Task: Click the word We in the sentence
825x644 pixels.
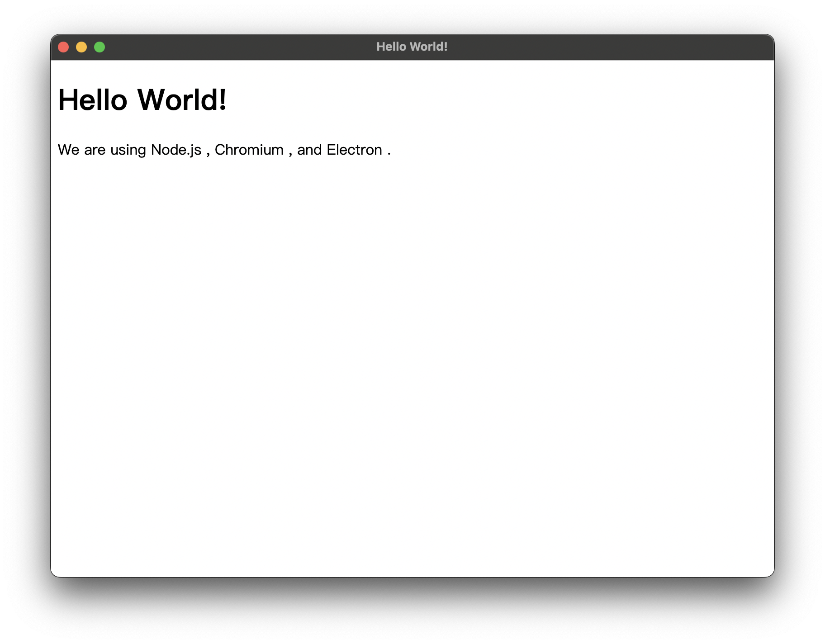Action: [68, 149]
